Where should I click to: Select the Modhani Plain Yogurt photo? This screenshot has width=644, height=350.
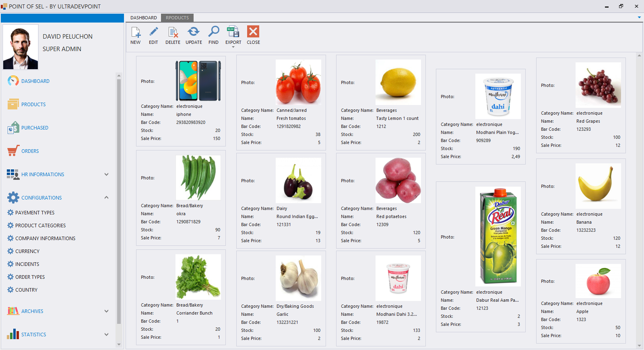[x=498, y=96]
